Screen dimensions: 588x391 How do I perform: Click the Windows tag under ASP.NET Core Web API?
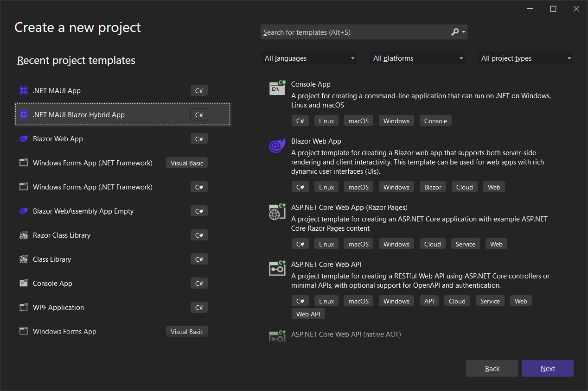(396, 301)
